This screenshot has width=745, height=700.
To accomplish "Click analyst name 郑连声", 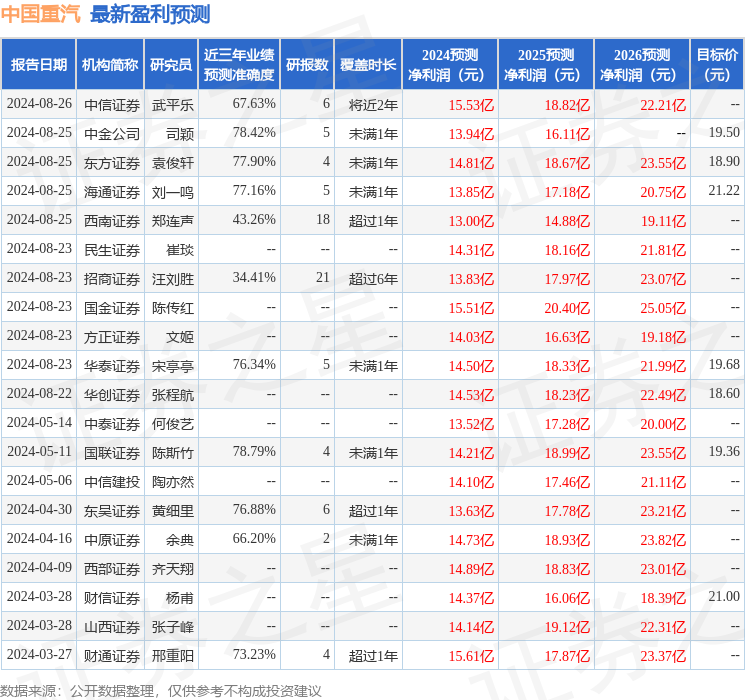I will (172, 221).
